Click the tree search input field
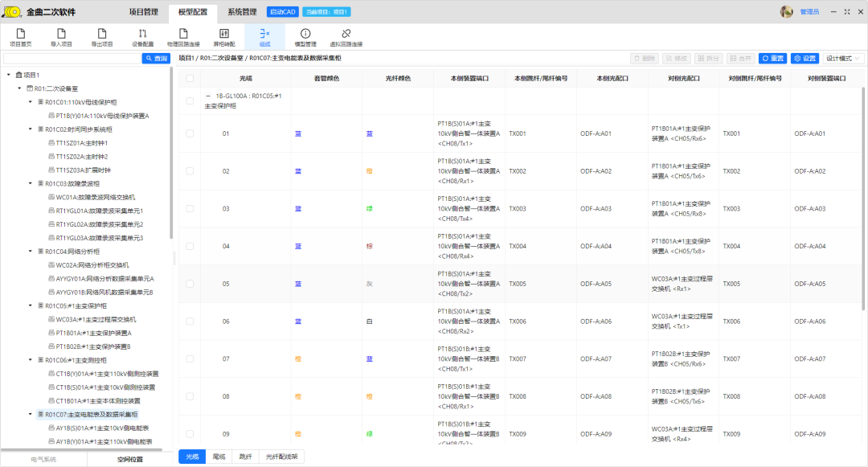The width and height of the screenshot is (868, 467). pyautogui.click(x=72, y=59)
